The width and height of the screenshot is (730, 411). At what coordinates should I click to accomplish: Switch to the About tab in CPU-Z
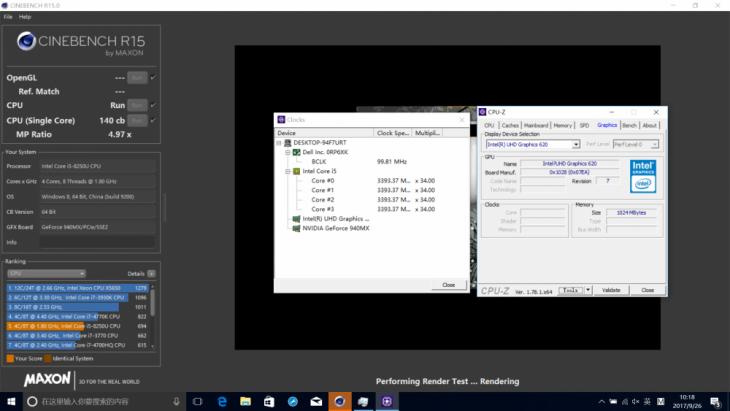click(x=649, y=126)
